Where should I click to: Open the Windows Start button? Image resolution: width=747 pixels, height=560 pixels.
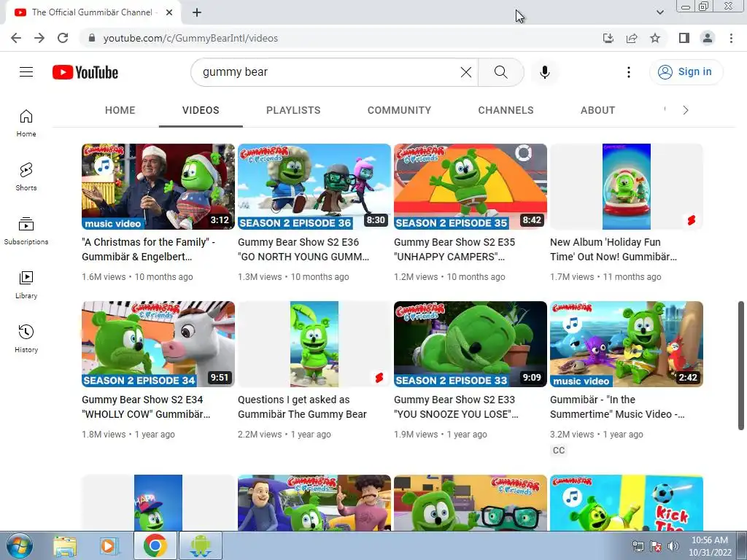(x=19, y=545)
